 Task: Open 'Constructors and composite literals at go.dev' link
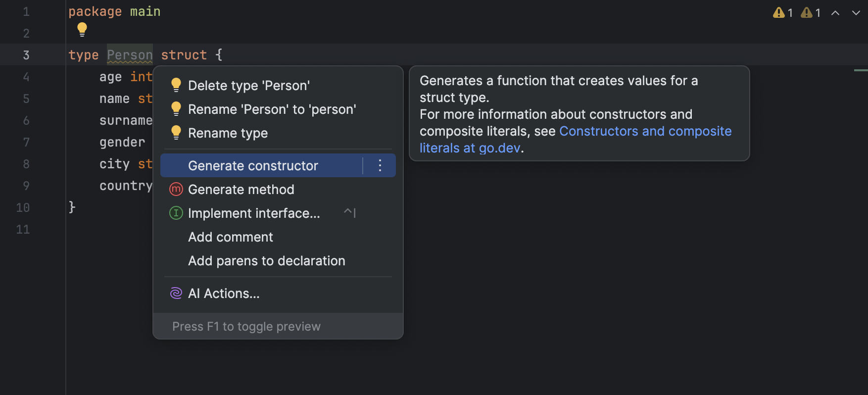point(645,131)
